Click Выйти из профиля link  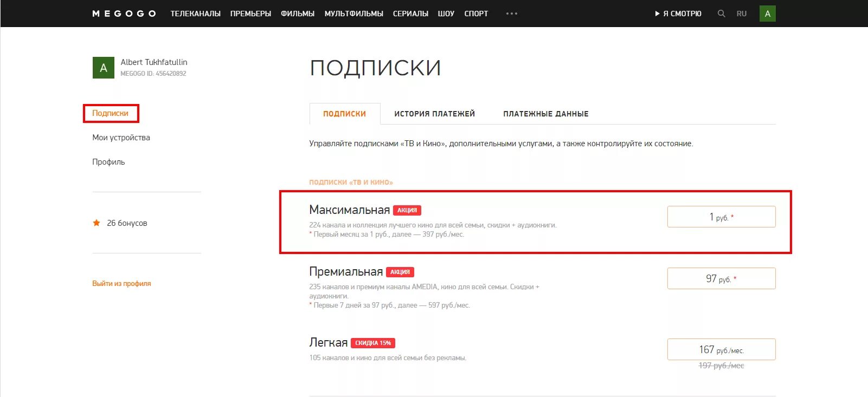121,283
